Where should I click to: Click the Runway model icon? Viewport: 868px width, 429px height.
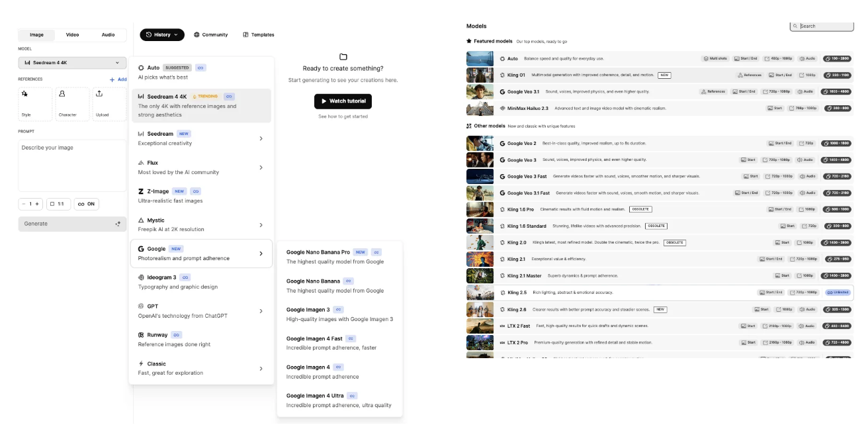coord(141,335)
